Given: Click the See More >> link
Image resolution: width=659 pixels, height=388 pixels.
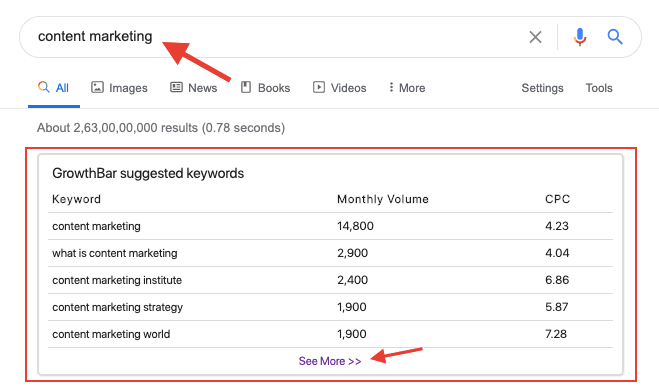Looking at the screenshot, I should (x=330, y=361).
